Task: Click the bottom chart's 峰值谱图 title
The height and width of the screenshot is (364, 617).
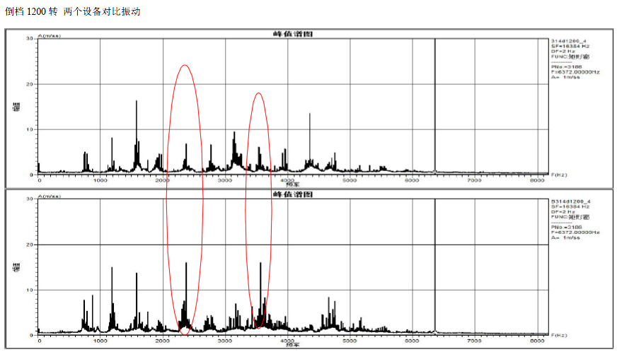Action: (292, 194)
